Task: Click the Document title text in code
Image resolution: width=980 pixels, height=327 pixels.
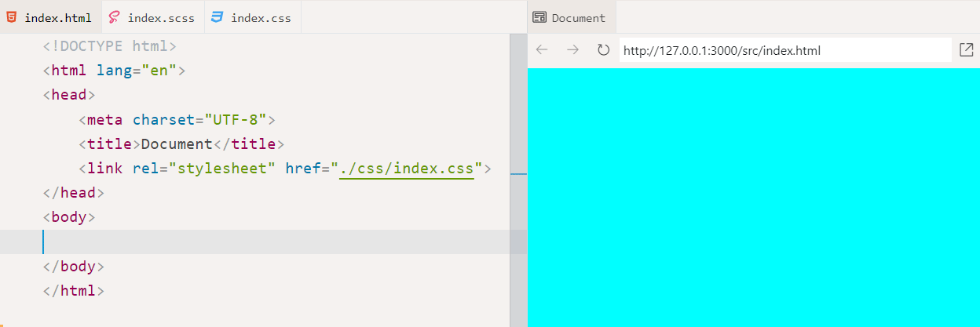Action: point(177,144)
